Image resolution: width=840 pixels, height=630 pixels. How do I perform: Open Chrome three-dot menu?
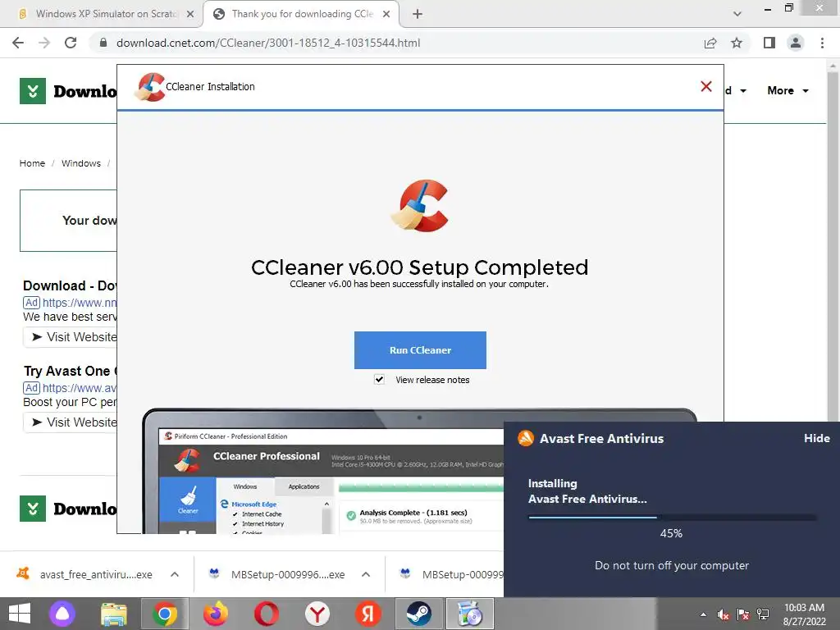(822, 43)
